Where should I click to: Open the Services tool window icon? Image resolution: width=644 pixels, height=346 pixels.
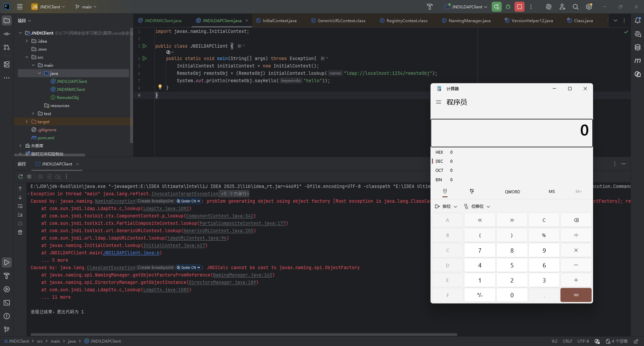coord(7,289)
